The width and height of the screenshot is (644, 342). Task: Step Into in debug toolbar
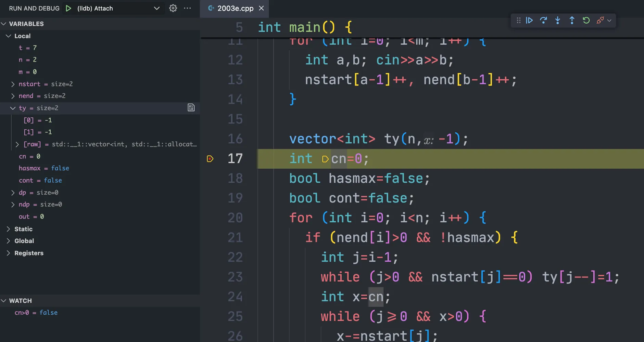(x=558, y=21)
